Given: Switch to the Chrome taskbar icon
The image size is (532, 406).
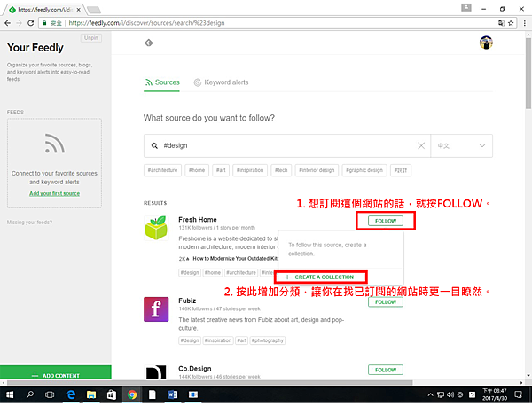Looking at the screenshot, I should (x=132, y=394).
